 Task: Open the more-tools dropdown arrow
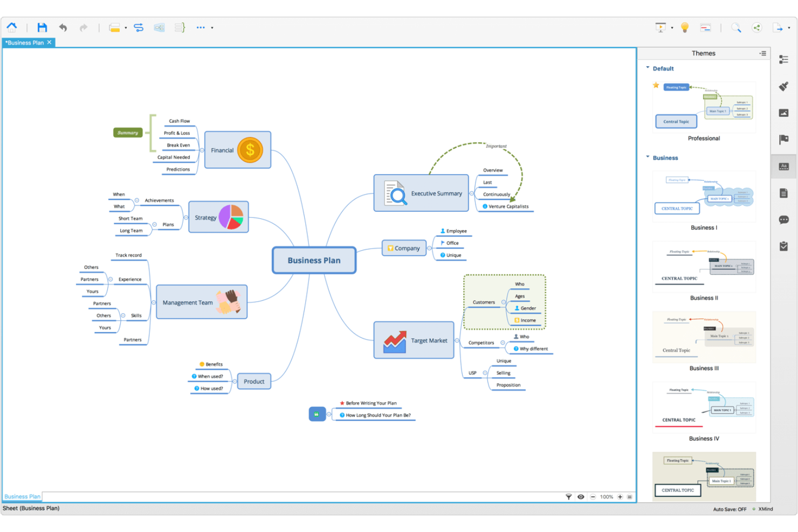pyautogui.click(x=212, y=28)
